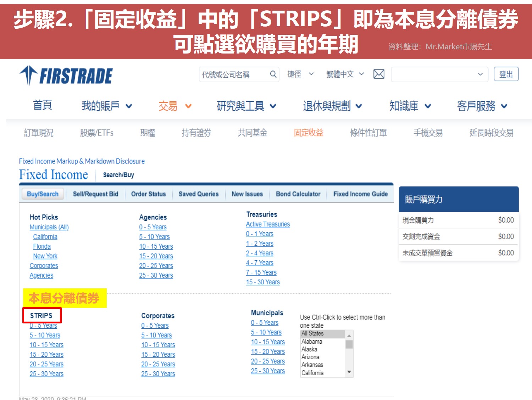532x400 pixels.
Task: Select STRIPS 25 - 30 Years
Action: click(46, 374)
